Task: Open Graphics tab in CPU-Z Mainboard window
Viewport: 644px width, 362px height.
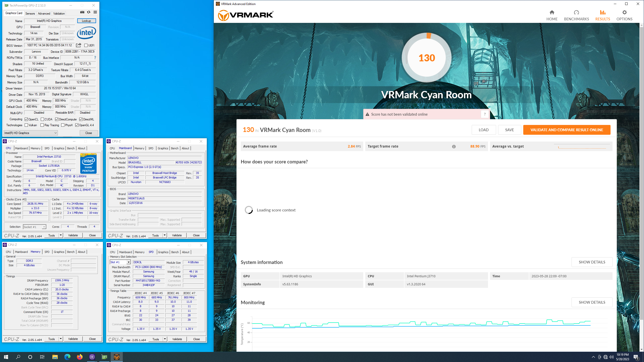Action: (x=163, y=148)
